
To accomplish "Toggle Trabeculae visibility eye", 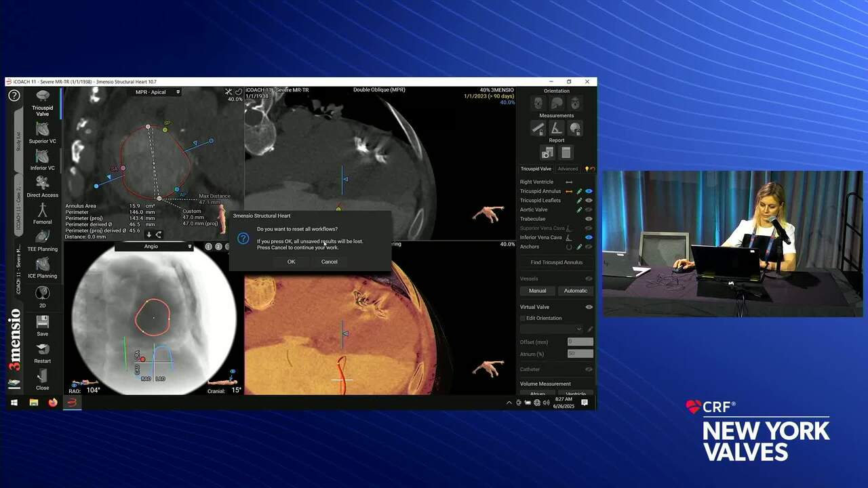I will (x=589, y=219).
